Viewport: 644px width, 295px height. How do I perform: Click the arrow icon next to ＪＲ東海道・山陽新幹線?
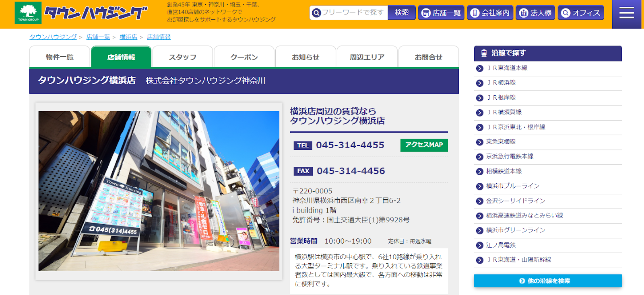(479, 260)
